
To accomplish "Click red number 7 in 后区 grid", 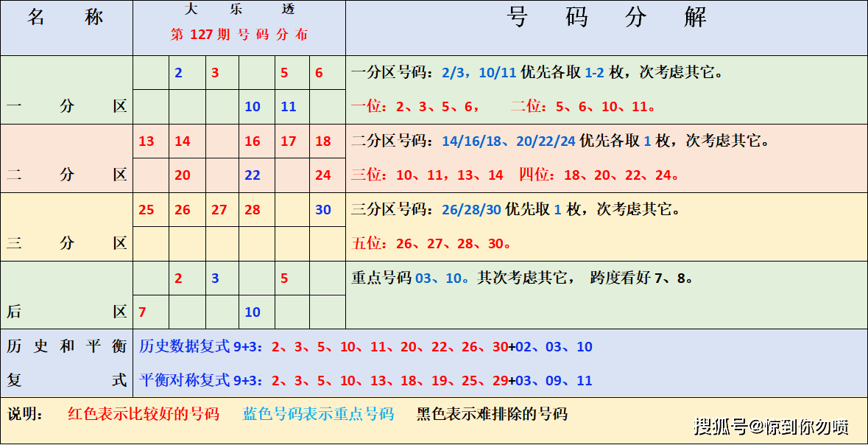I will pyautogui.click(x=142, y=312).
